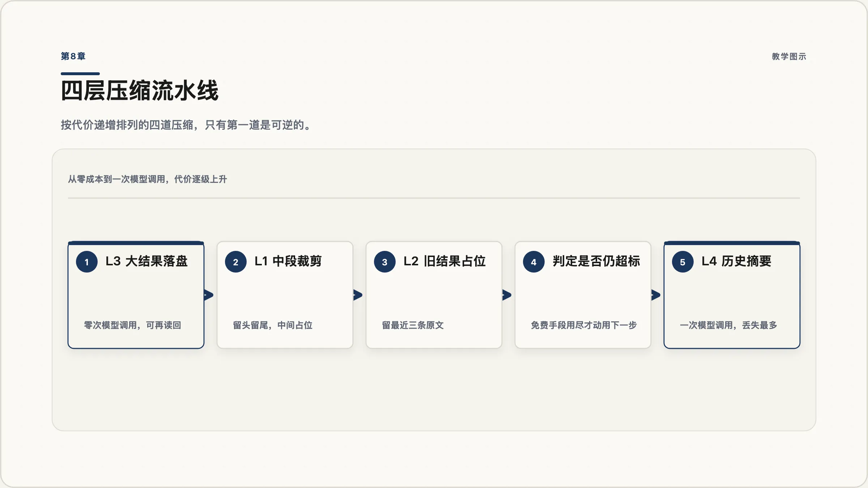Click the step 5 number badge
Viewport: 868px width, 488px height.
tap(683, 262)
